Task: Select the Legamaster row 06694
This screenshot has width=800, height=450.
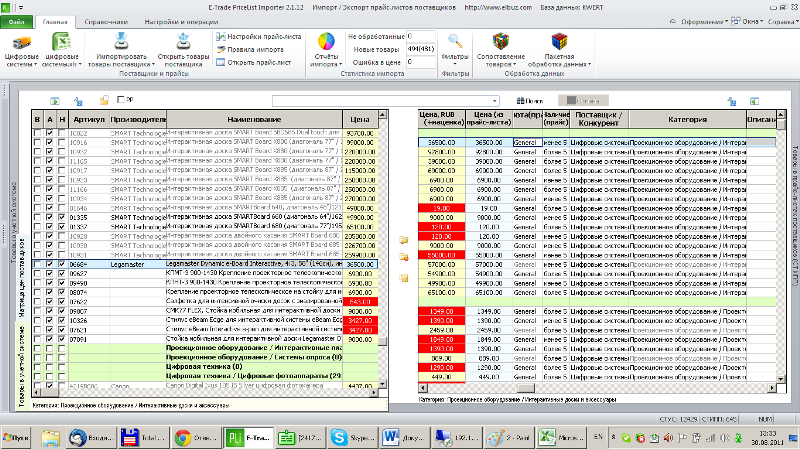Action: pyautogui.click(x=205, y=264)
